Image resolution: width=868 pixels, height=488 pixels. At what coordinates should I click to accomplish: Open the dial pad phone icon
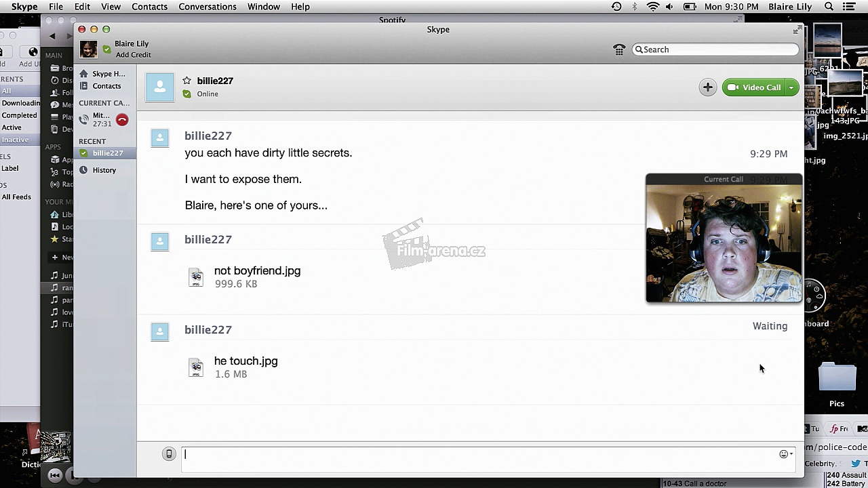tap(618, 49)
